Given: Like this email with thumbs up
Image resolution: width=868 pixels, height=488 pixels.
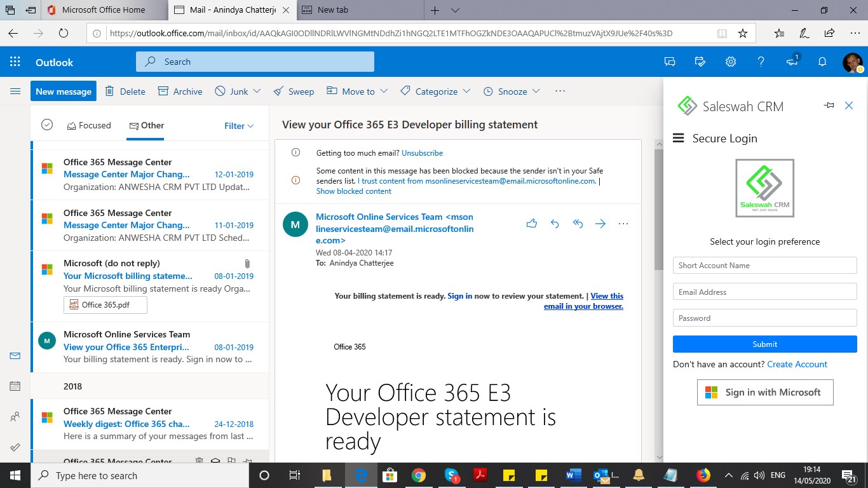Looking at the screenshot, I should tap(532, 224).
